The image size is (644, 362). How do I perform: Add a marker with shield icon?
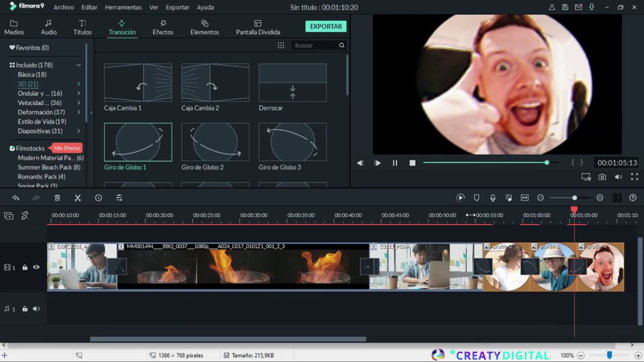pyautogui.click(x=476, y=198)
